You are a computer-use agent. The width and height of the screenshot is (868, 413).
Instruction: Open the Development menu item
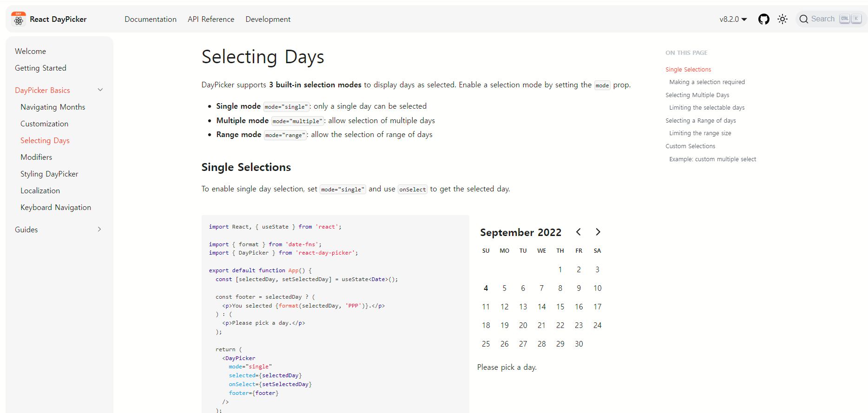268,19
